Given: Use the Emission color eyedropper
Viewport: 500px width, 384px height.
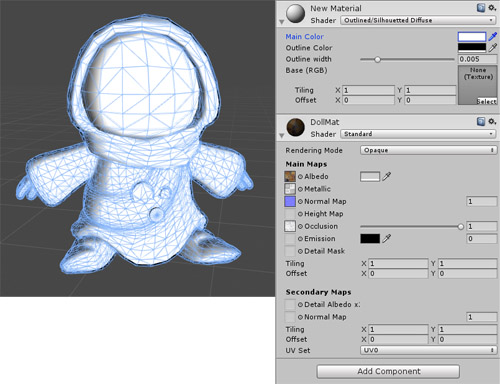Looking at the screenshot, I should 386,238.
